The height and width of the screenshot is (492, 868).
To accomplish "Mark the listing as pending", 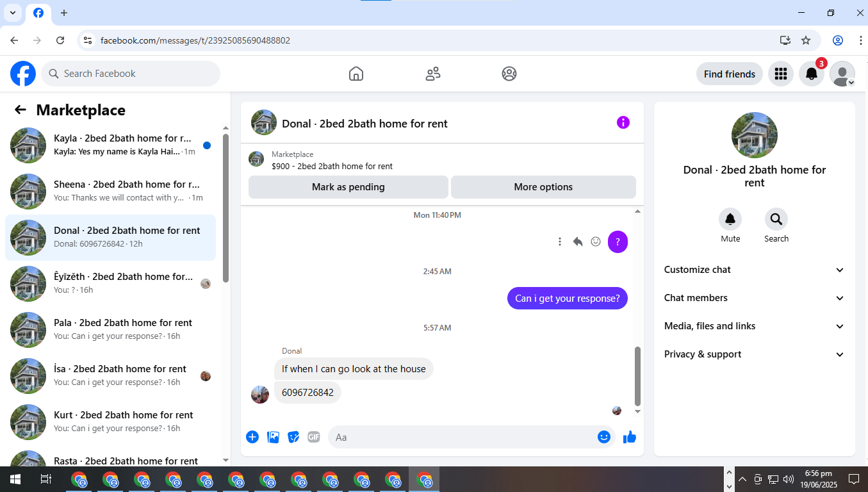I will tap(348, 187).
